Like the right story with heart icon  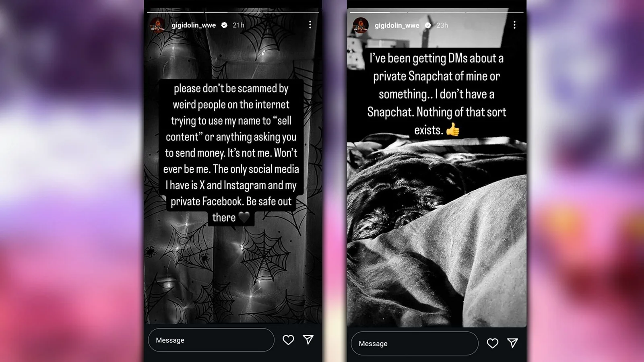[x=492, y=343]
